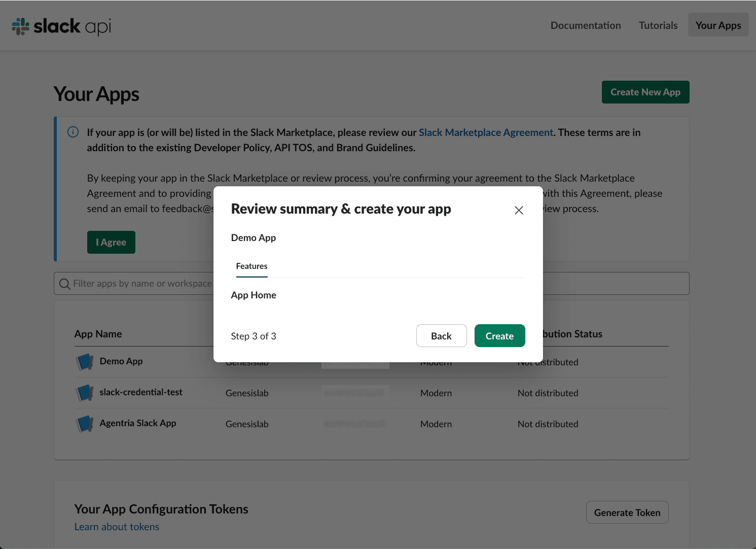This screenshot has height=549, width=756.
Task: Click the Demo App name in the dialog
Action: coord(254,238)
